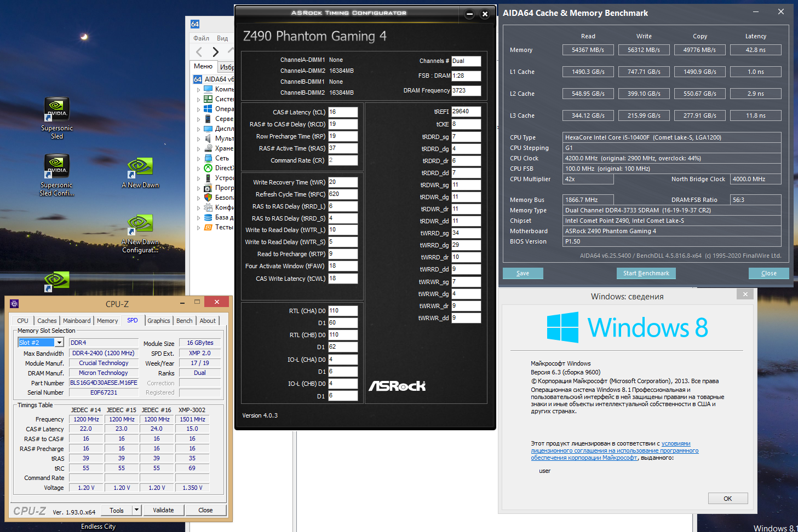Switch to the Graphics tab in CPU-Z
Viewport: 798px width, 532px height.
pos(159,321)
